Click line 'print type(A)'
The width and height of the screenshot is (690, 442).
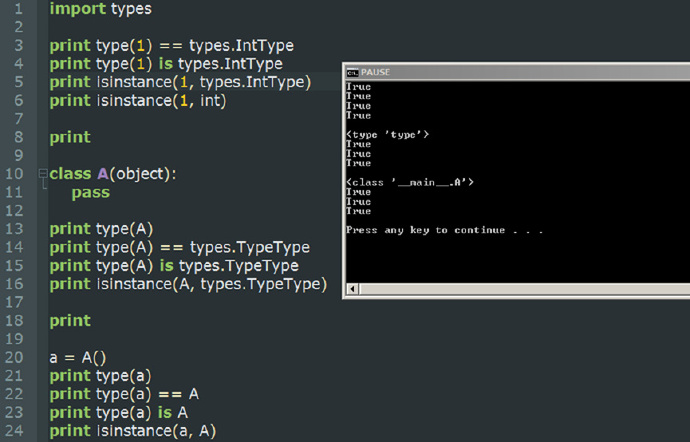[x=101, y=229]
